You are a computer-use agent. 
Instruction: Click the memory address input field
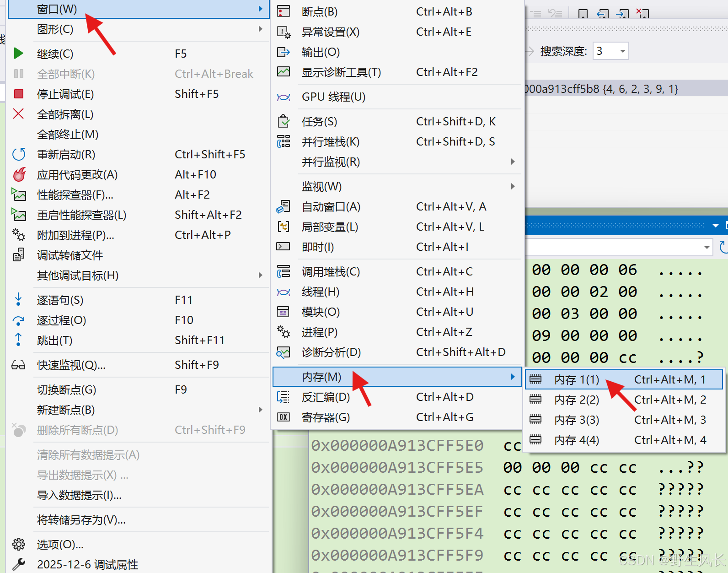(x=613, y=248)
